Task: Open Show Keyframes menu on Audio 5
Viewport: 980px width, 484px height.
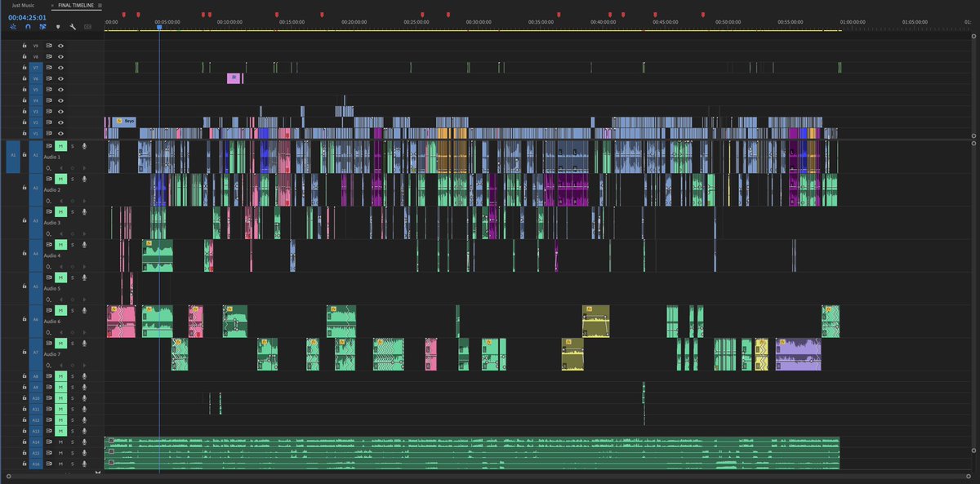Action: click(49, 299)
